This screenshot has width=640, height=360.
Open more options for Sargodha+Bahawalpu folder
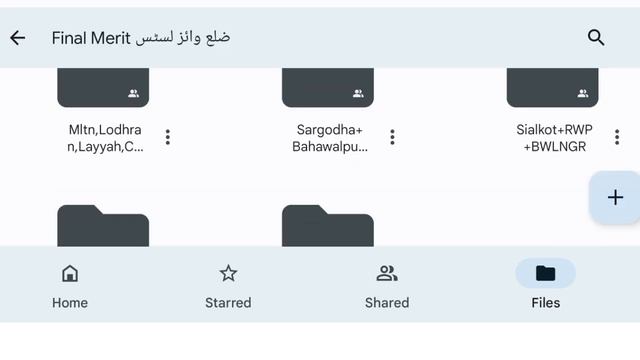click(392, 138)
